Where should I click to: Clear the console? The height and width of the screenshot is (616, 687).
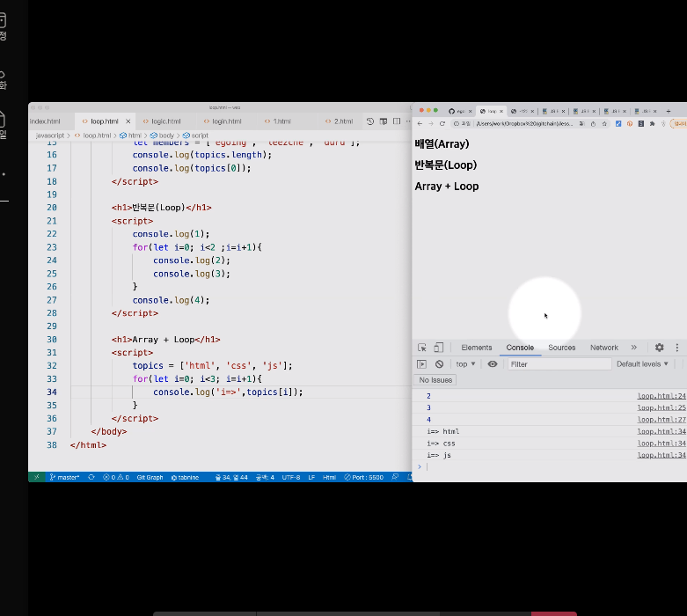pos(439,364)
